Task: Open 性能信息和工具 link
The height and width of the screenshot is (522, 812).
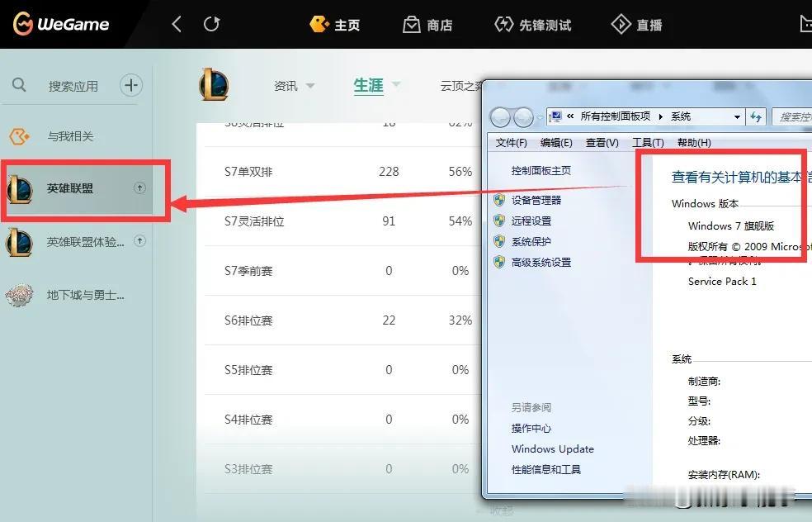Action: (x=545, y=470)
